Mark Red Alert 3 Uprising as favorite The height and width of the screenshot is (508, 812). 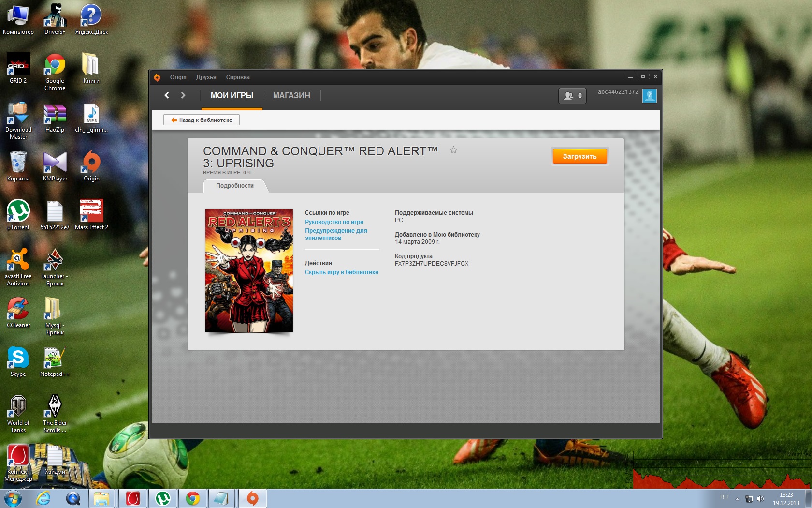453,150
